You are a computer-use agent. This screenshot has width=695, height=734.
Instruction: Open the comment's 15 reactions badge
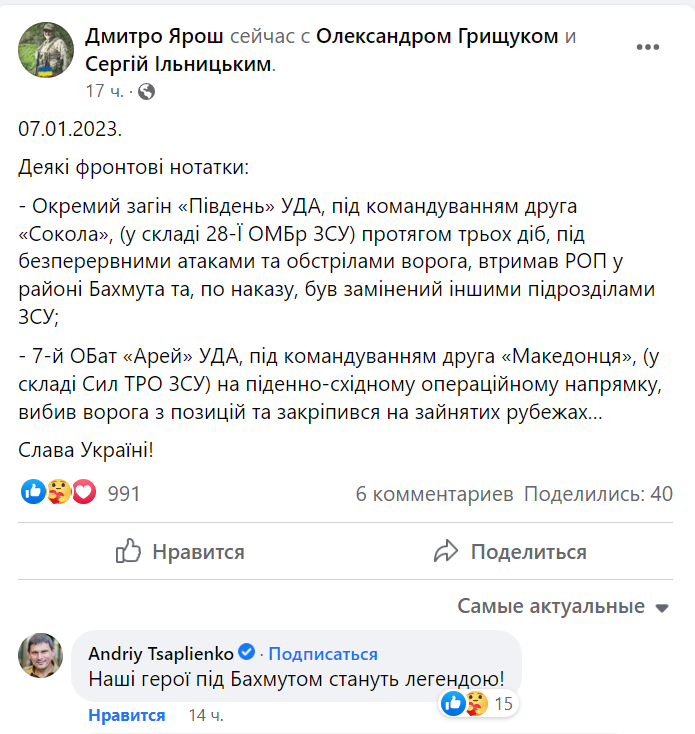[478, 704]
